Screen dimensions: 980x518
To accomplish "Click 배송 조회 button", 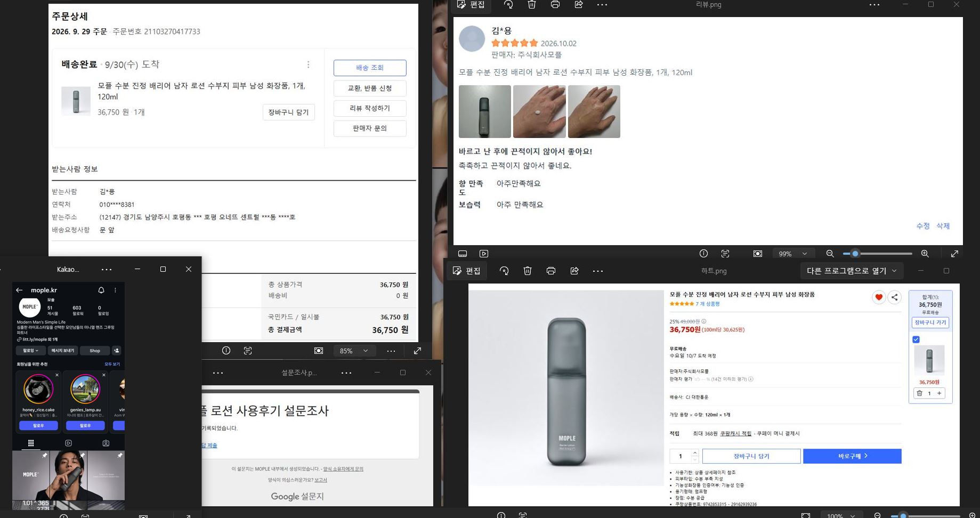I will [x=370, y=68].
